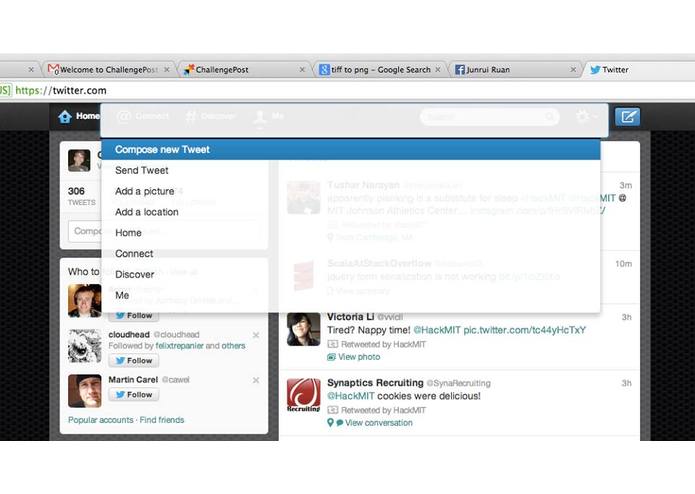Click the Home house icon in navbar
This screenshot has height=494, width=695.
(x=65, y=117)
